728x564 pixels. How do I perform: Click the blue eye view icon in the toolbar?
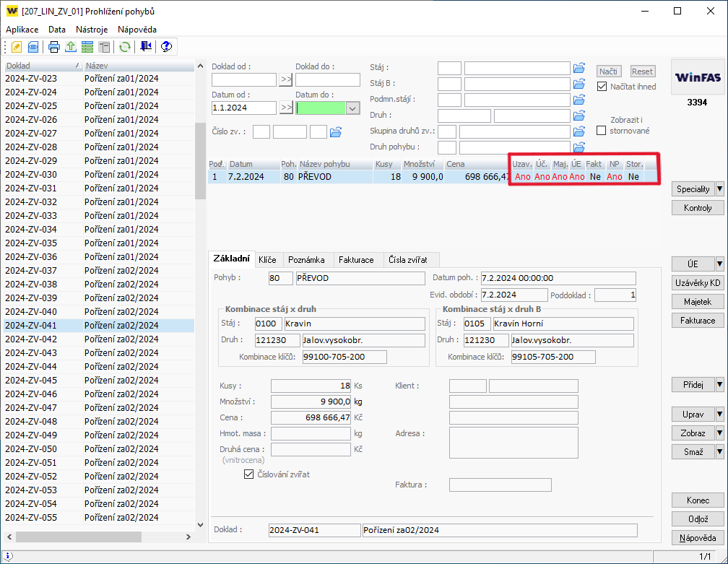[33, 47]
